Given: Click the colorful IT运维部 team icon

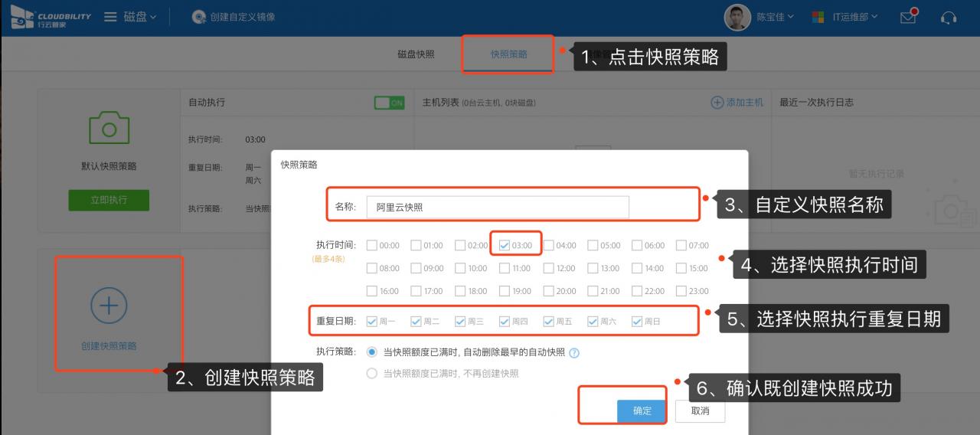Looking at the screenshot, I should tap(818, 17).
